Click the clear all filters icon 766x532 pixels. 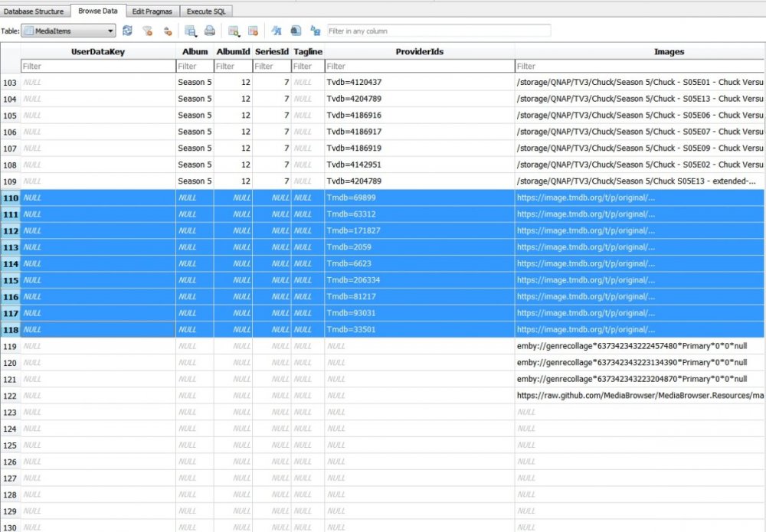coord(148,31)
